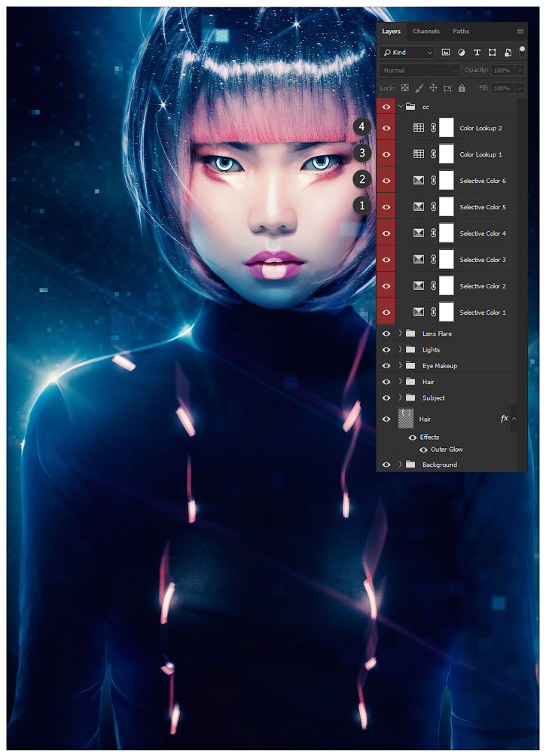Hide the Lens Flare group visibility
The width and height of the screenshot is (546, 756).
[x=386, y=334]
